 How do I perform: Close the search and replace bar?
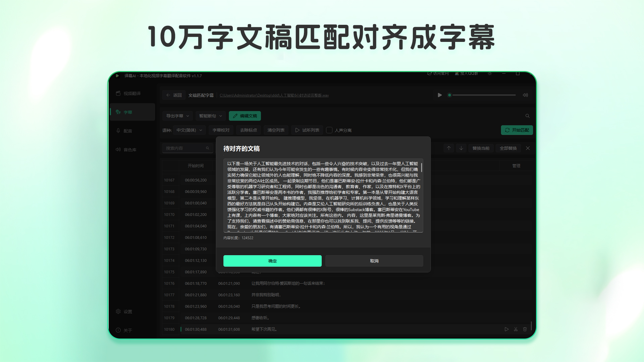coord(528,148)
